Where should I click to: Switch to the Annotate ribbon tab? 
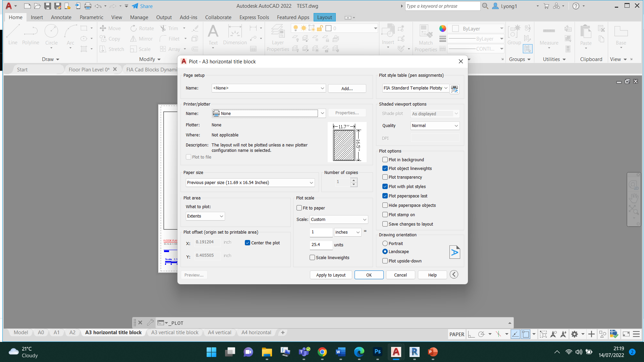tap(61, 17)
